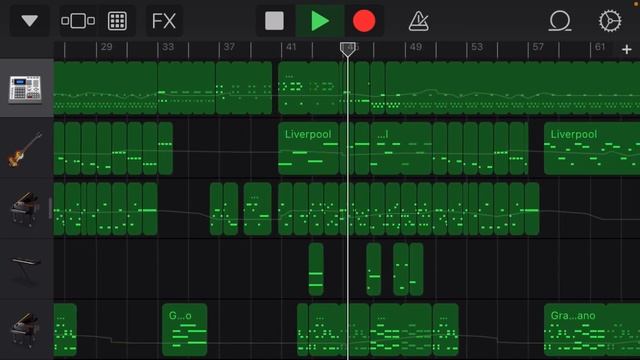The height and width of the screenshot is (360, 640).
Task: Select the keyboard synth track icon
Action: pos(25,269)
